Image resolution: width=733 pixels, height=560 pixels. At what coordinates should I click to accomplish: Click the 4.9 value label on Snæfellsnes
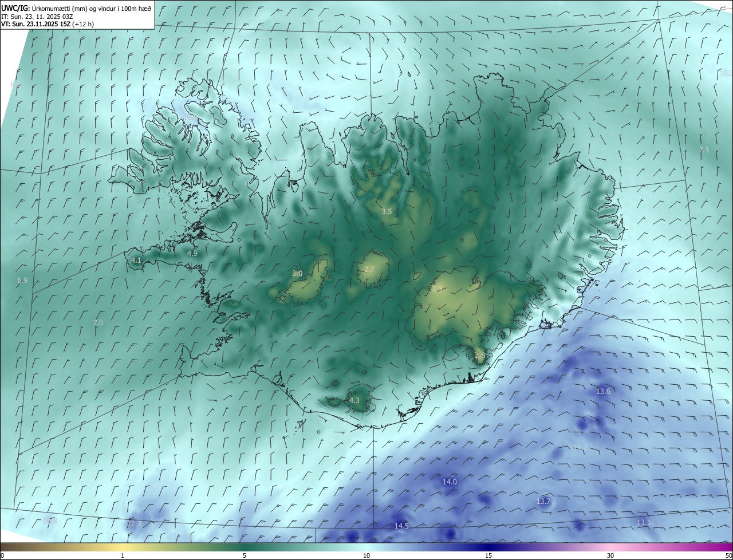(192, 253)
